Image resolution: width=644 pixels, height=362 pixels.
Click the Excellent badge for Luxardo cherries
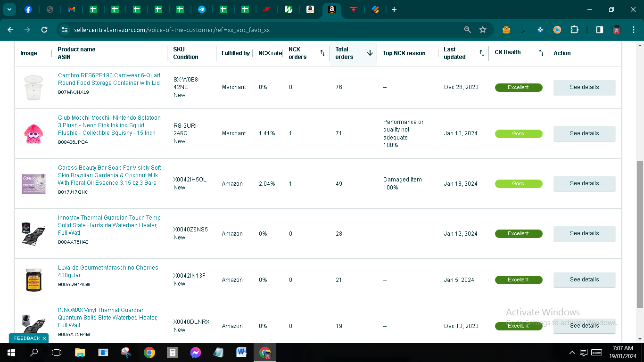(519, 280)
